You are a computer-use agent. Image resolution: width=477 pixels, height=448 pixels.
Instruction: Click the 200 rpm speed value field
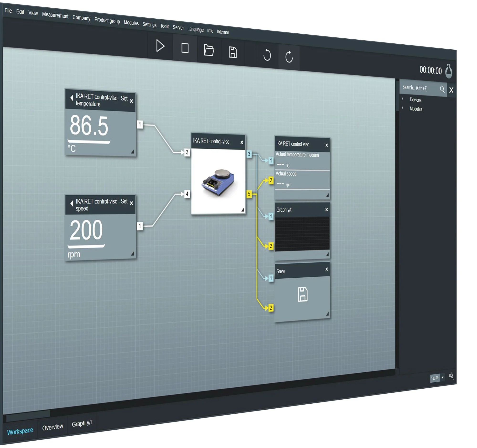(86, 230)
